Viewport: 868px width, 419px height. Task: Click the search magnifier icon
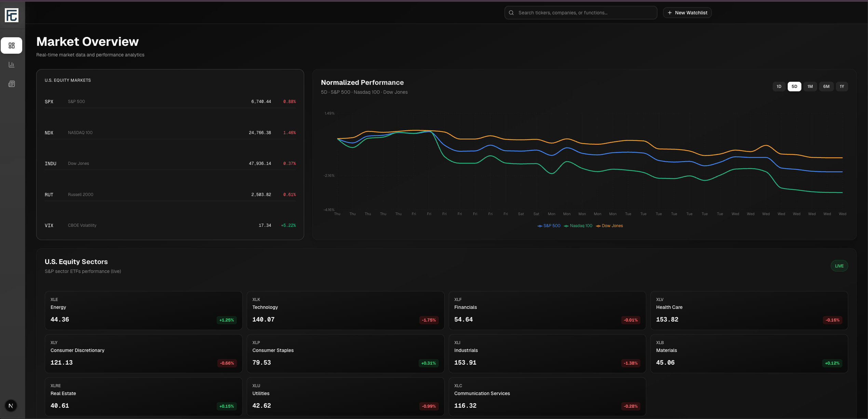click(x=511, y=13)
